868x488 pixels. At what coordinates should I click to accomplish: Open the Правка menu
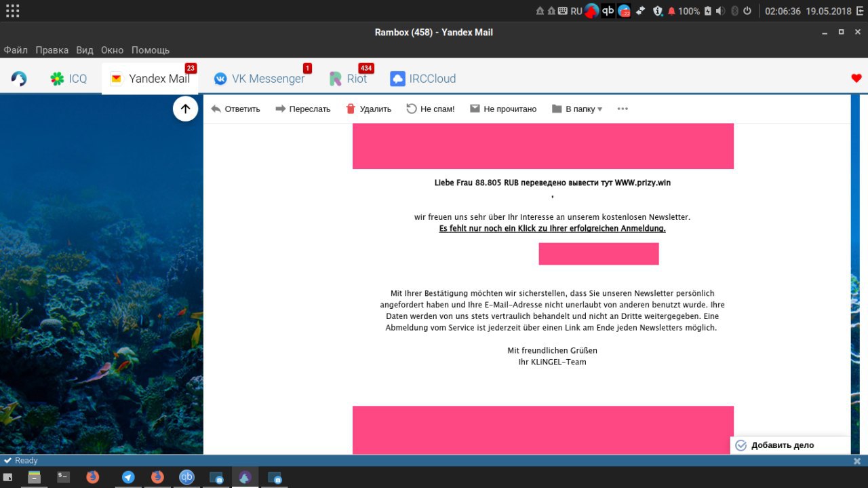pyautogui.click(x=52, y=50)
